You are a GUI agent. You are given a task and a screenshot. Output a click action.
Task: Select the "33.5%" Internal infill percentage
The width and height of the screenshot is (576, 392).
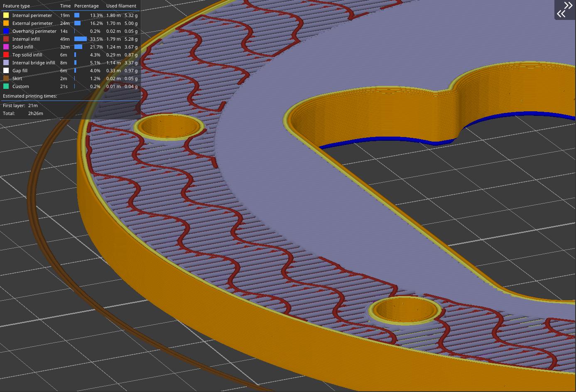(x=96, y=39)
